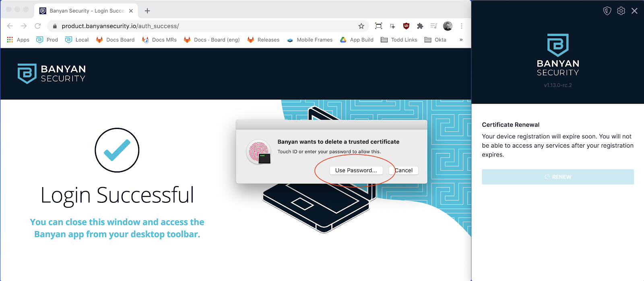
Task: Click the Chrome profile avatar
Action: coord(448,26)
